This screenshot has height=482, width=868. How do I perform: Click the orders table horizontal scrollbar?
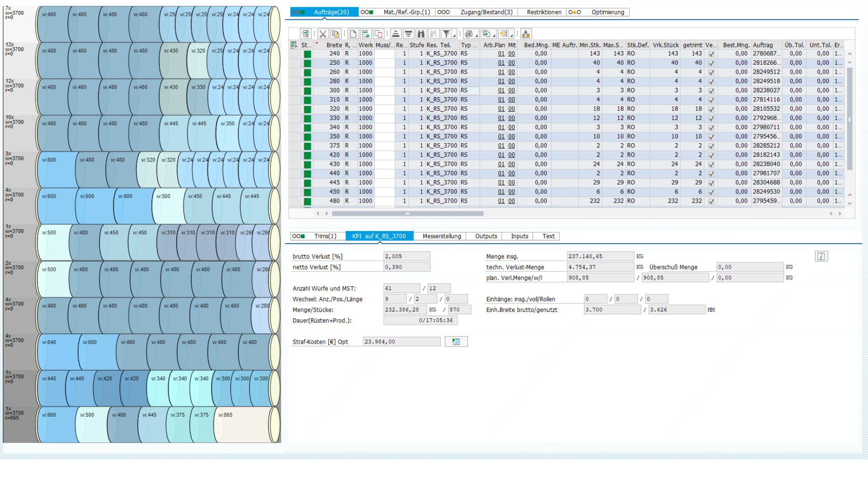[407, 213]
